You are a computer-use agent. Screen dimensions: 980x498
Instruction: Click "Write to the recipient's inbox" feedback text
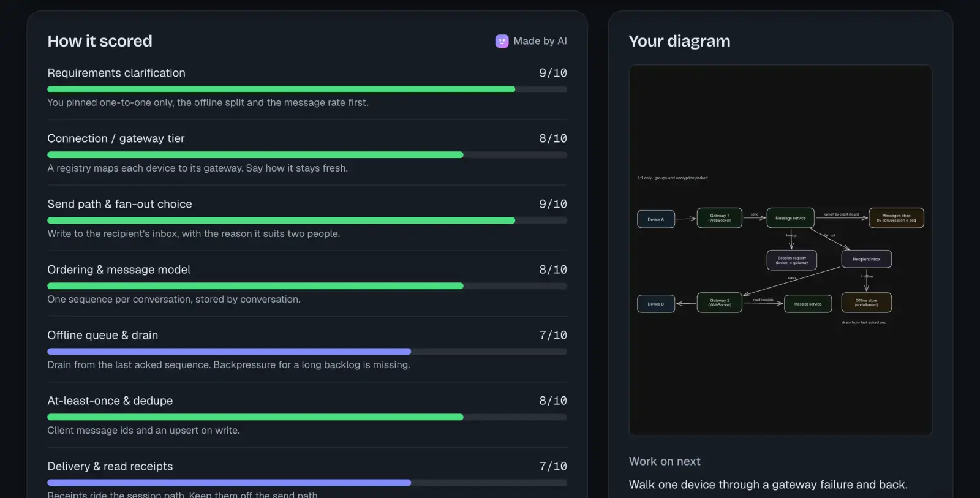pos(194,233)
